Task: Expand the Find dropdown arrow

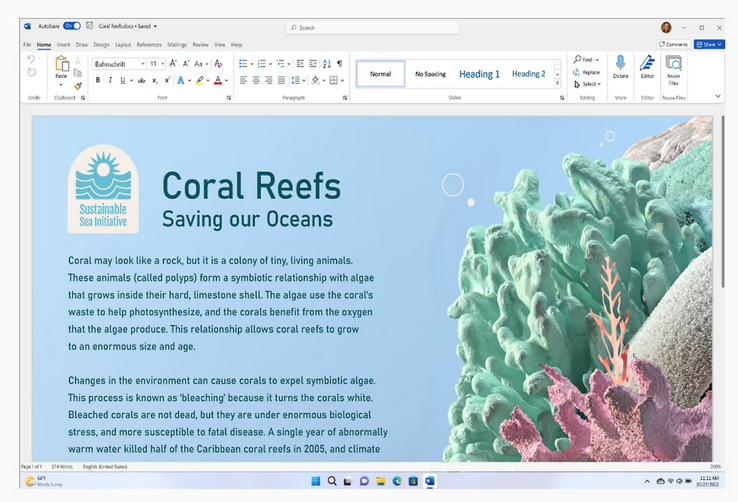Action: [598, 60]
